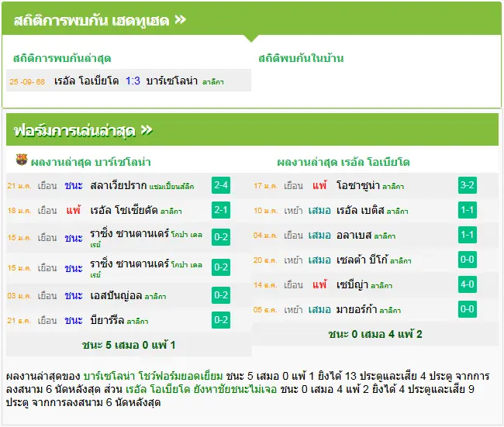This screenshot has height=427, width=504.
Task: Click ผลงานล่าสุด เรอัล โอเบียโด heading
Action: pos(343,162)
